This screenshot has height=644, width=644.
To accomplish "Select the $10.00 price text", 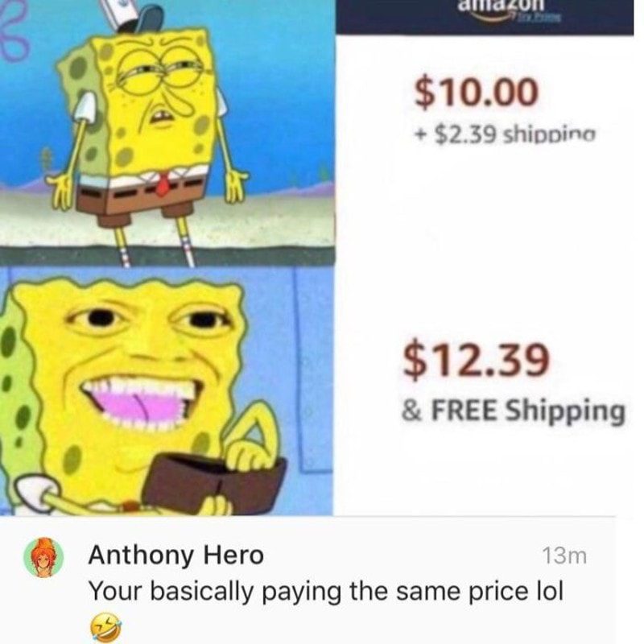I will click(476, 92).
